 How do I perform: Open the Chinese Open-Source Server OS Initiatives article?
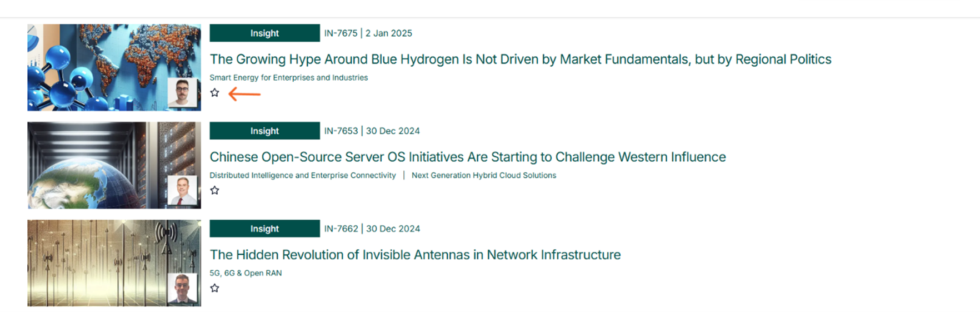click(x=467, y=157)
